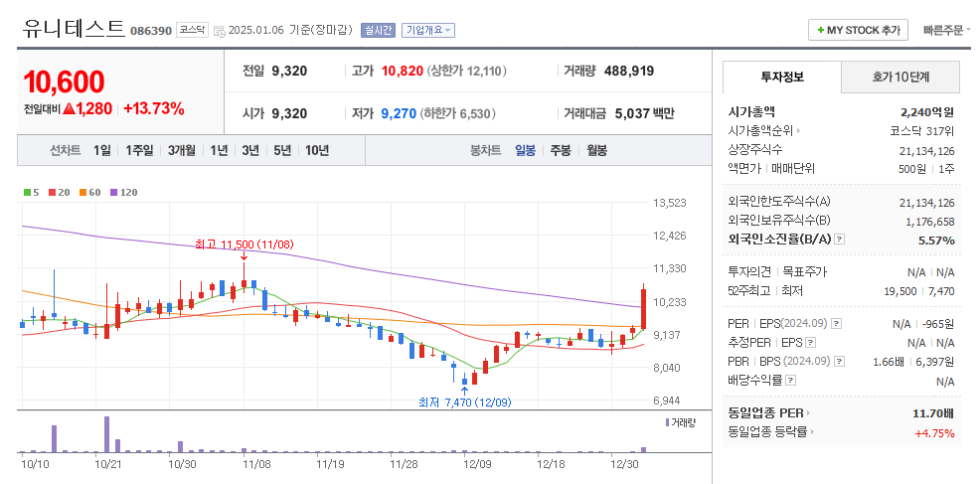Select the 투자정보 tab
The height and width of the screenshot is (484, 980).
782,77
